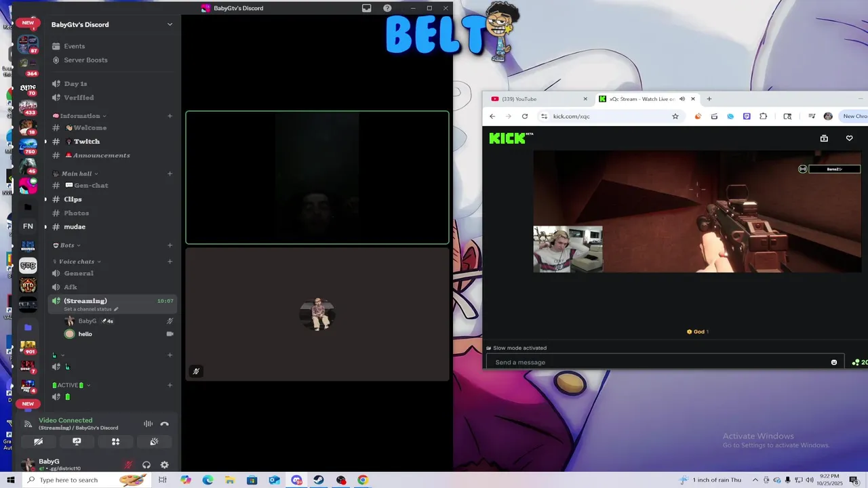The width and height of the screenshot is (868, 488).
Task: Open Windows Start menu
Action: [x=10, y=480]
